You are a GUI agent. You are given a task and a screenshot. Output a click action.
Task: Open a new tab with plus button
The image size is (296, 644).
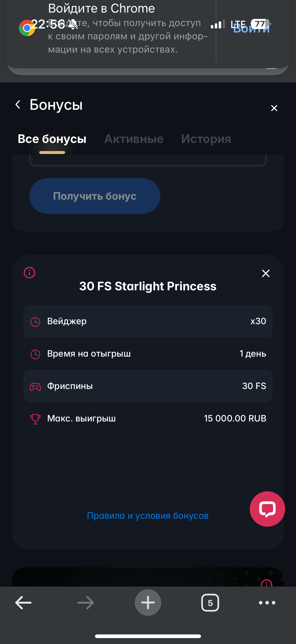coord(148,602)
